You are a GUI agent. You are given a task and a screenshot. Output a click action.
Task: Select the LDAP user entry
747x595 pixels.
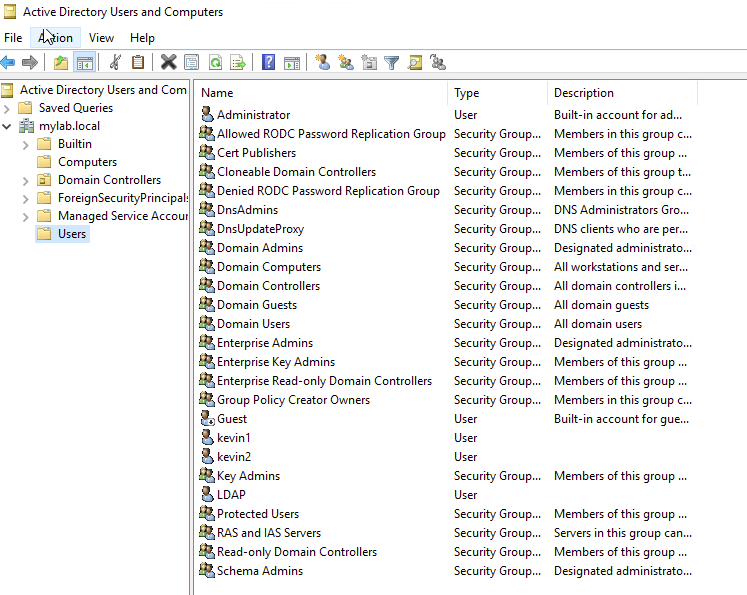coord(231,494)
